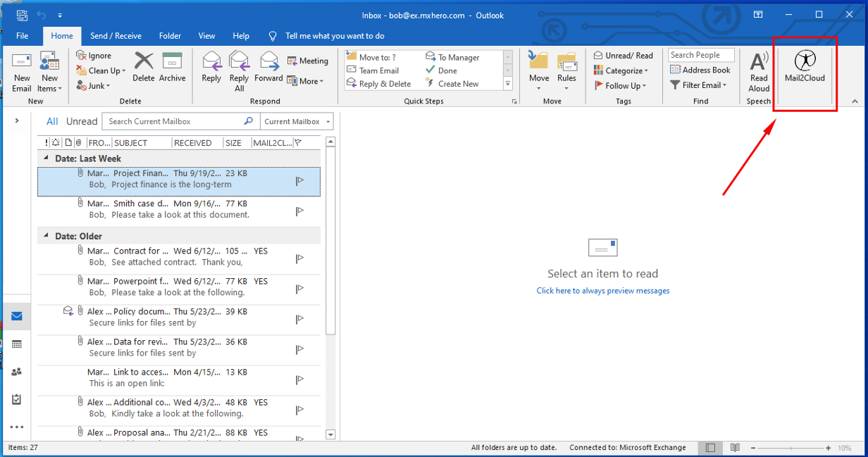Undo the last action from title bar

click(42, 15)
